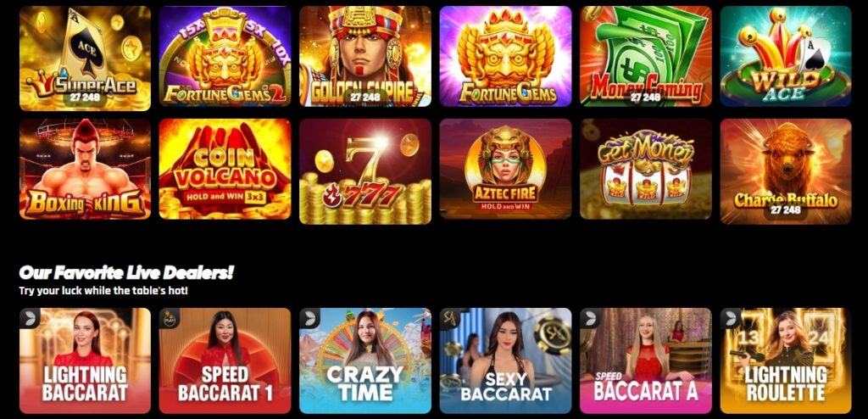Open the 777 lucky sevens game
Screen dimensions: 868x419
click(365, 172)
